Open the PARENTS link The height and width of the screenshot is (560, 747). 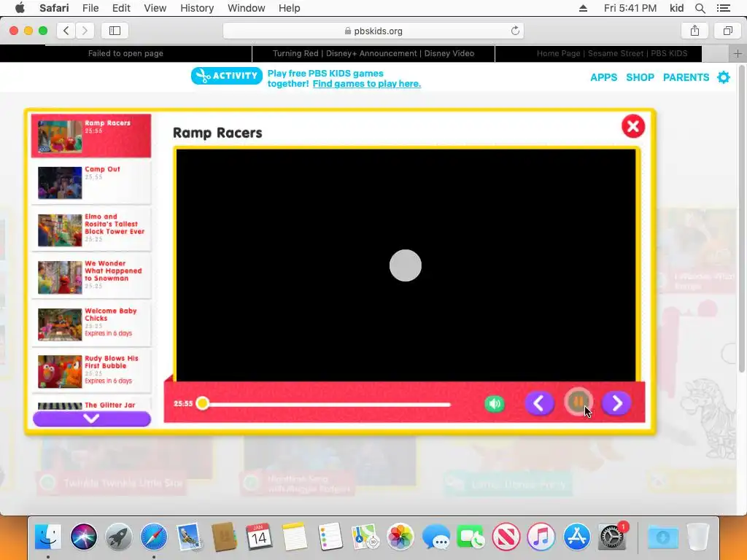(x=686, y=77)
